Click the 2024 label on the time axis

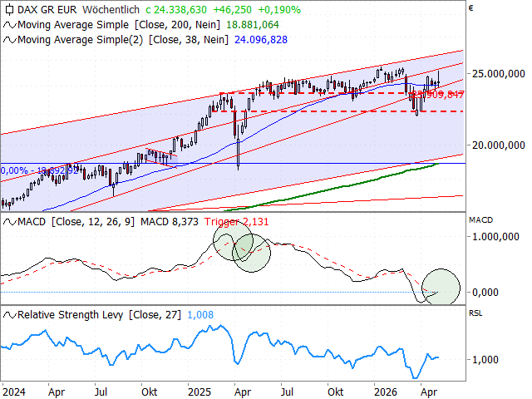[x=13, y=392]
